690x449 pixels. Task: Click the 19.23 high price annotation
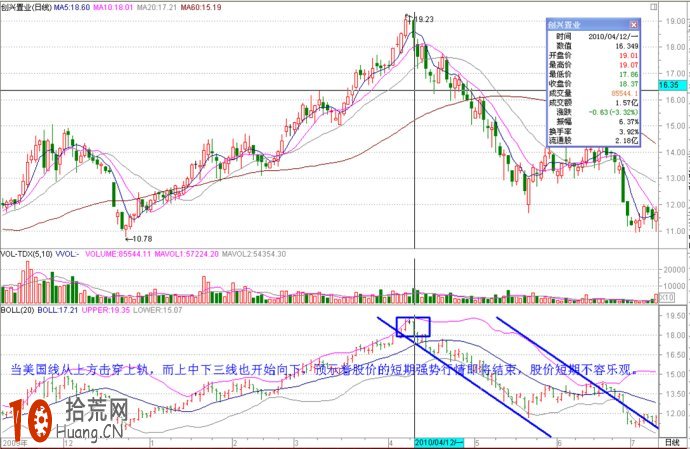click(424, 19)
